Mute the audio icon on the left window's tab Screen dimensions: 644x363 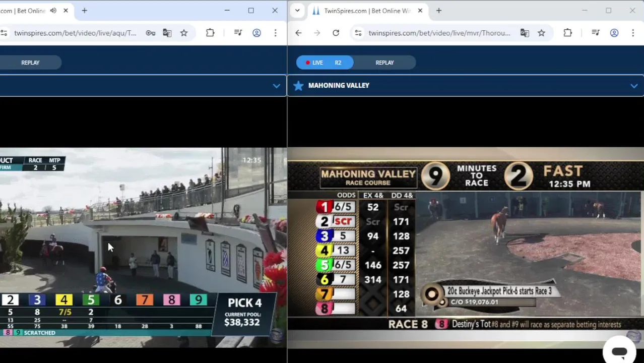tap(53, 11)
